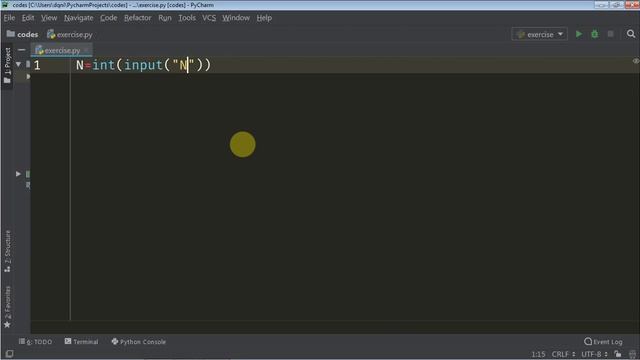Toggle the Structure tool window

coord(7,251)
